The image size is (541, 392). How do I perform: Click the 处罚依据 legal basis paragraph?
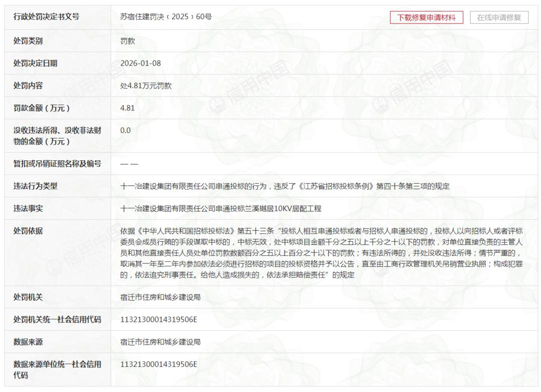[x=322, y=253]
